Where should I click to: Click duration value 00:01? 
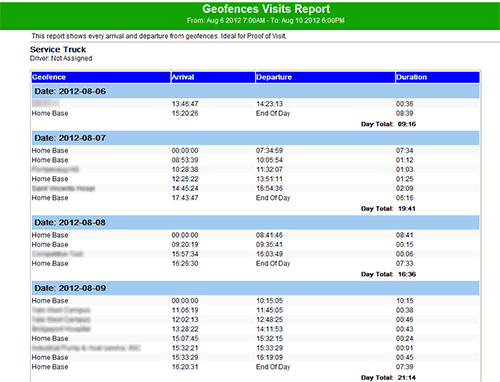(x=405, y=348)
